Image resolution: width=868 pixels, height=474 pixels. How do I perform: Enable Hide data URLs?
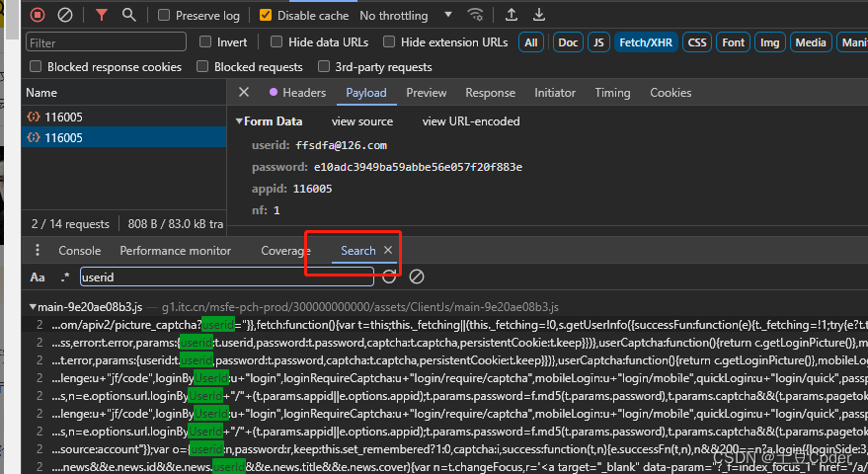tap(276, 41)
